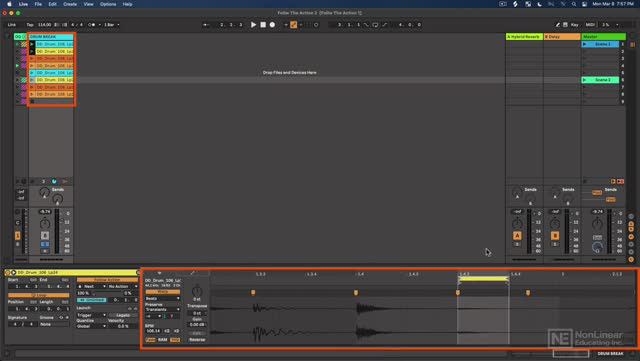The image size is (640, 361).
Task: Click the Transpose knob
Action: point(197,291)
